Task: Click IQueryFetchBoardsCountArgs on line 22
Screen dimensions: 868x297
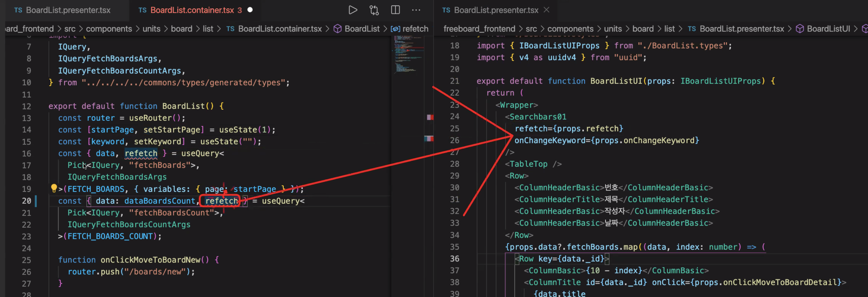Action: 129,225
